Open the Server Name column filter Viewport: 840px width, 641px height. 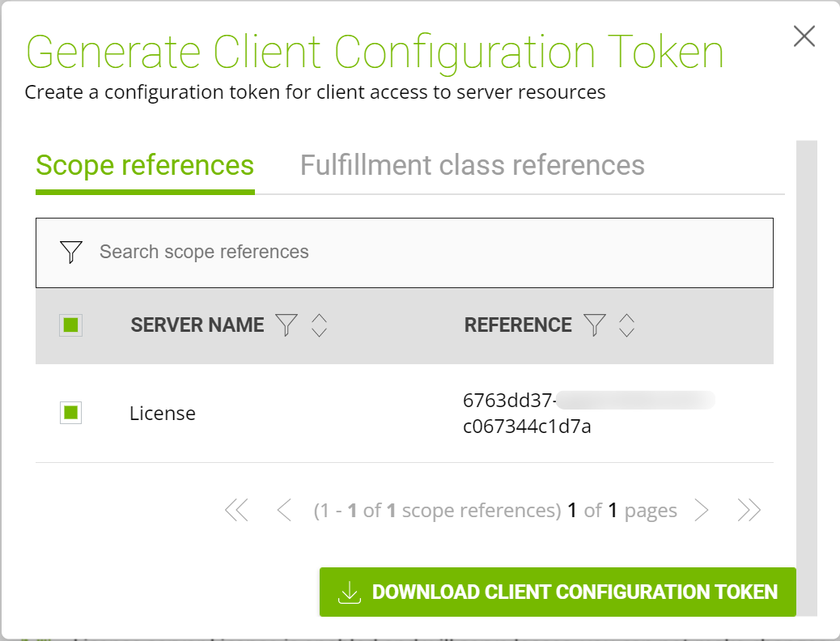click(x=286, y=325)
